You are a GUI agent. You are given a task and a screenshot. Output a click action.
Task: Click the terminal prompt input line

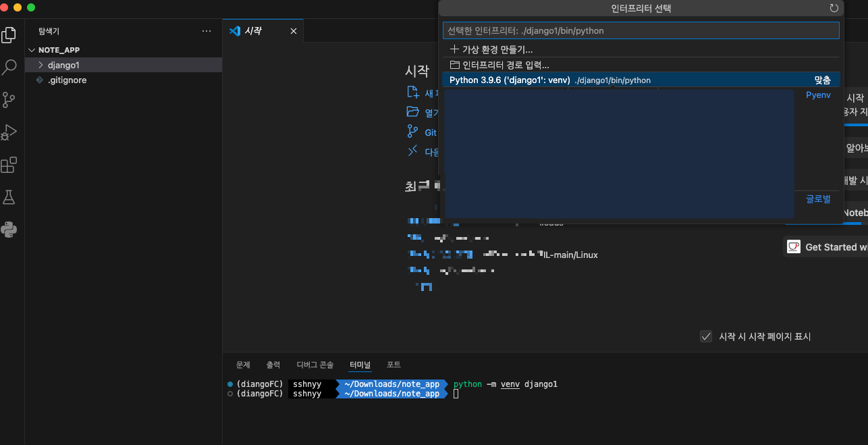[456, 394]
